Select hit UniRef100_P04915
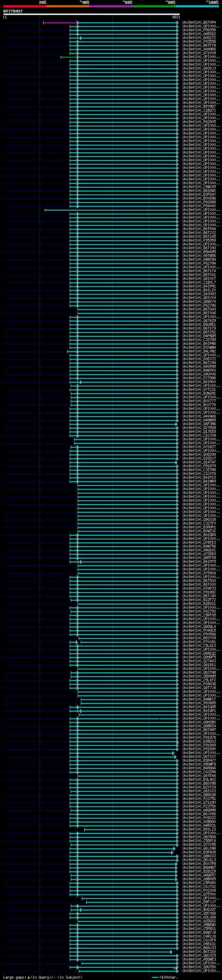 [199, 630]
